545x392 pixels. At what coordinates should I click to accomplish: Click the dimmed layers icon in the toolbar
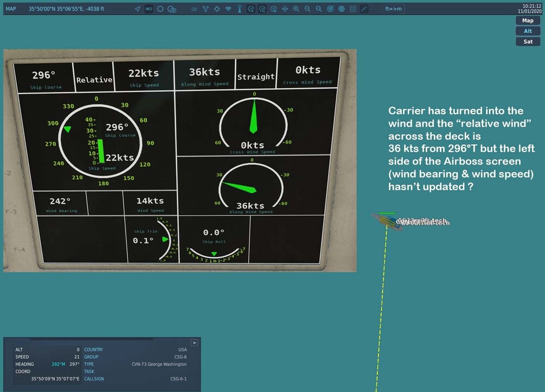click(195, 9)
